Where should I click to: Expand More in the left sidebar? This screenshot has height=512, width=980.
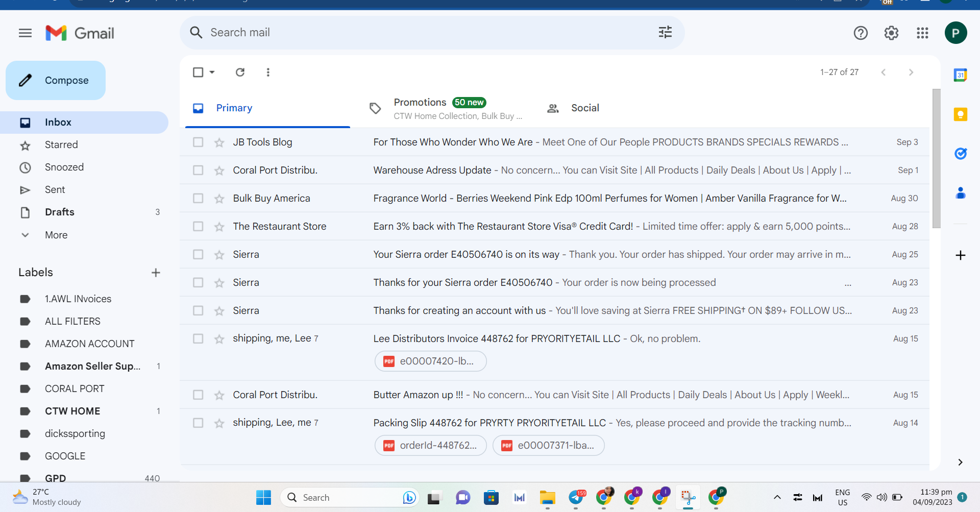coord(56,235)
